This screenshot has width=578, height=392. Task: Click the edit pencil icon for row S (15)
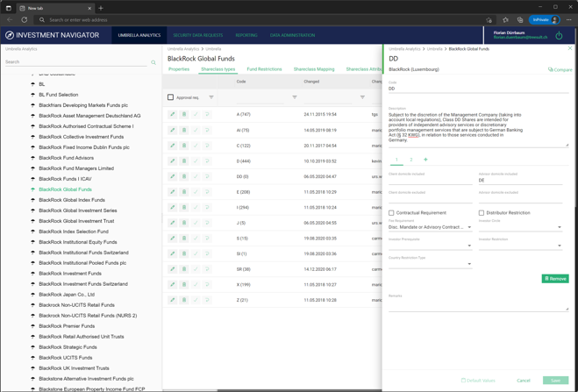172,239
